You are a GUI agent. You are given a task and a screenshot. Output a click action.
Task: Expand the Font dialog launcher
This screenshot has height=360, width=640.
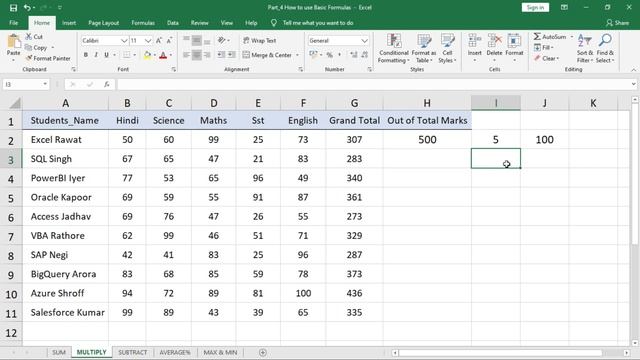click(x=173, y=69)
